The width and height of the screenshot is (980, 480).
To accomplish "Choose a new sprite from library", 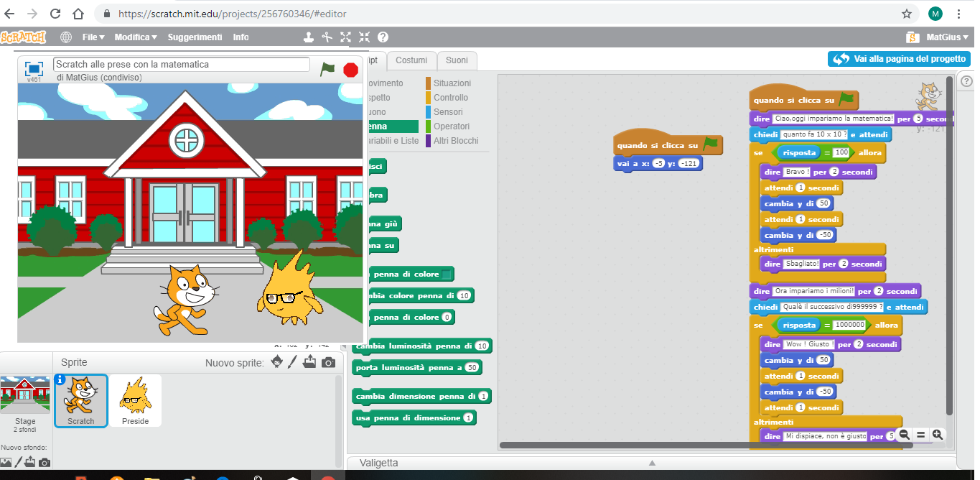I will tap(276, 362).
